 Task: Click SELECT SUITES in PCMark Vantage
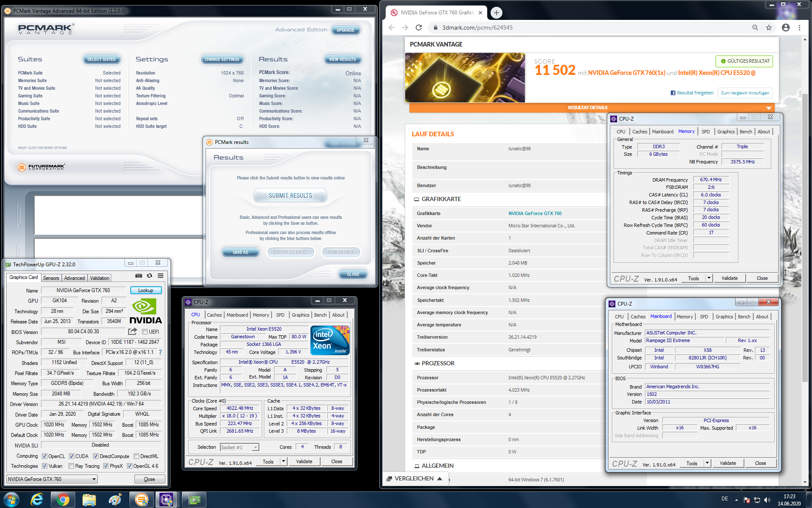pos(101,59)
